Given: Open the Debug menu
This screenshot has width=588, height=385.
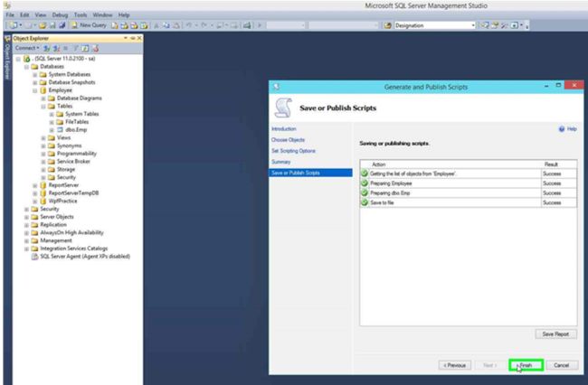Looking at the screenshot, I should (60, 15).
